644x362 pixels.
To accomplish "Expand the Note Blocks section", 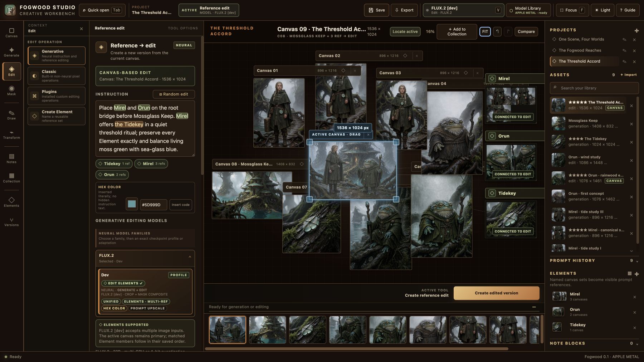I will [x=637, y=344].
